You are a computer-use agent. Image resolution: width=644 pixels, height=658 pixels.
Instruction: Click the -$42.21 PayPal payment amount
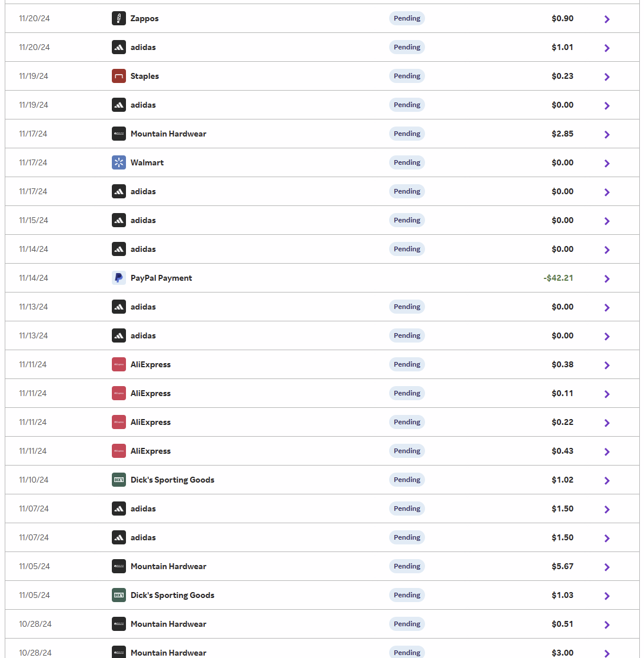pyautogui.click(x=558, y=278)
